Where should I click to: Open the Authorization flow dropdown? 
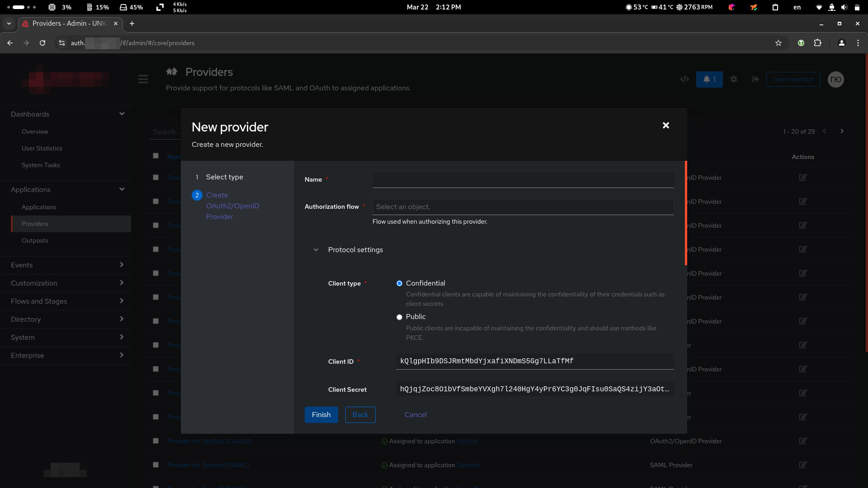coord(523,207)
